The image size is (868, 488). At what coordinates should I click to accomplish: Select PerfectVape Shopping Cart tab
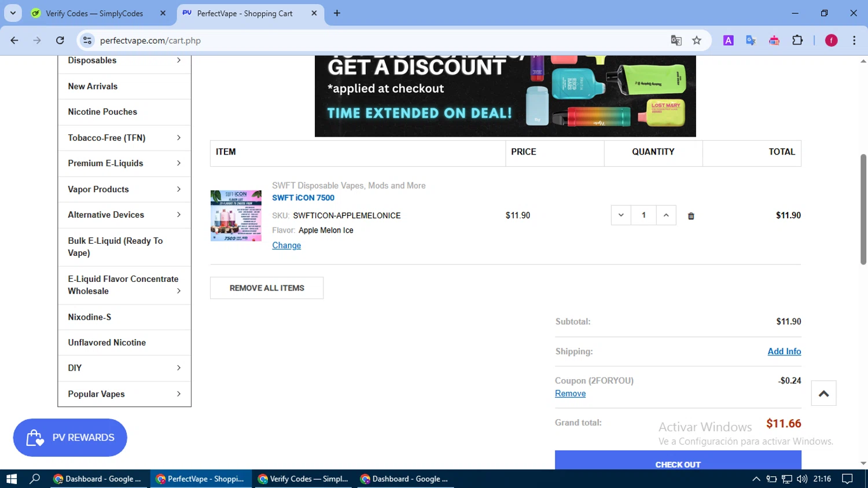point(245,13)
